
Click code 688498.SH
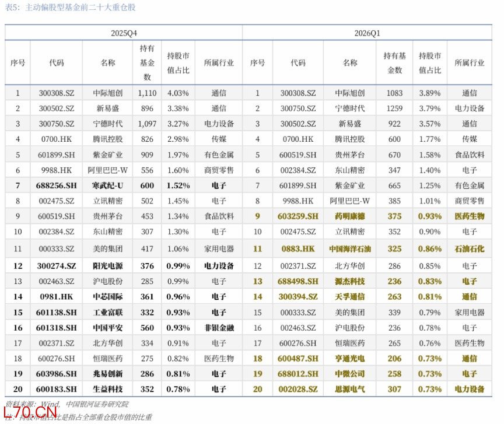298,281
